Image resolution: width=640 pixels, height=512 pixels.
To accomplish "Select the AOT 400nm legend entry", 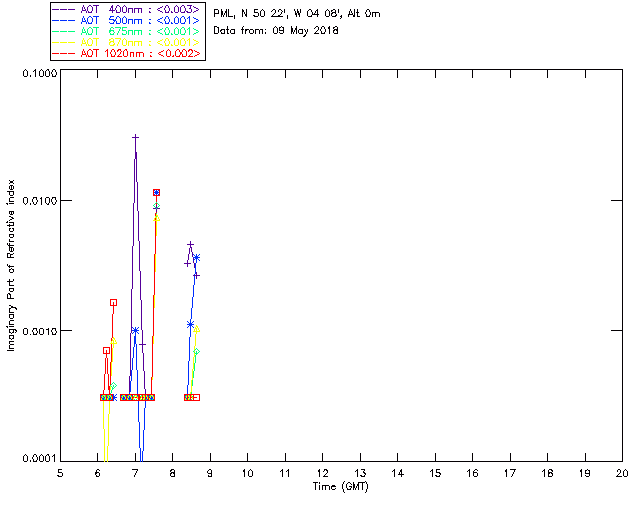I will coord(130,9).
